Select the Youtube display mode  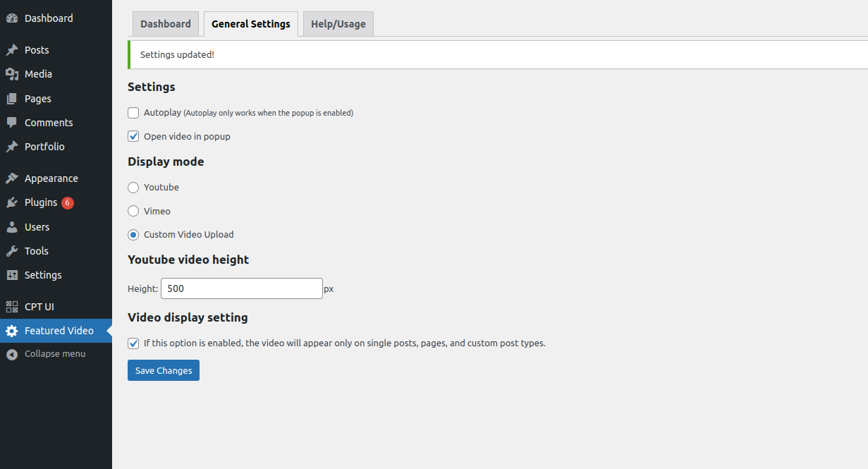click(133, 188)
